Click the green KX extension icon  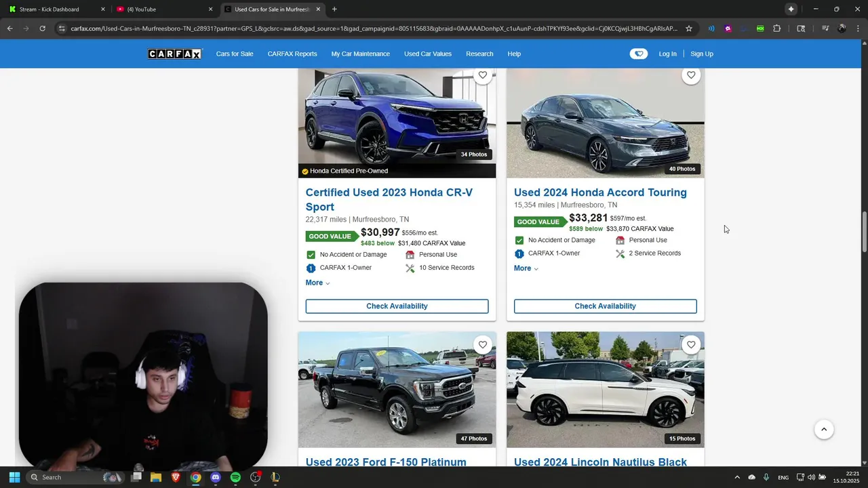point(760,28)
